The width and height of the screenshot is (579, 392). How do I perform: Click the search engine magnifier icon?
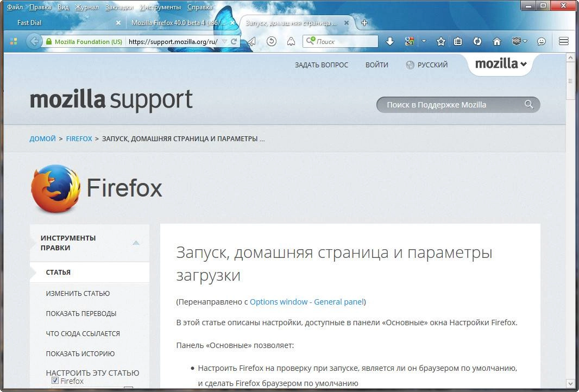coord(311,41)
